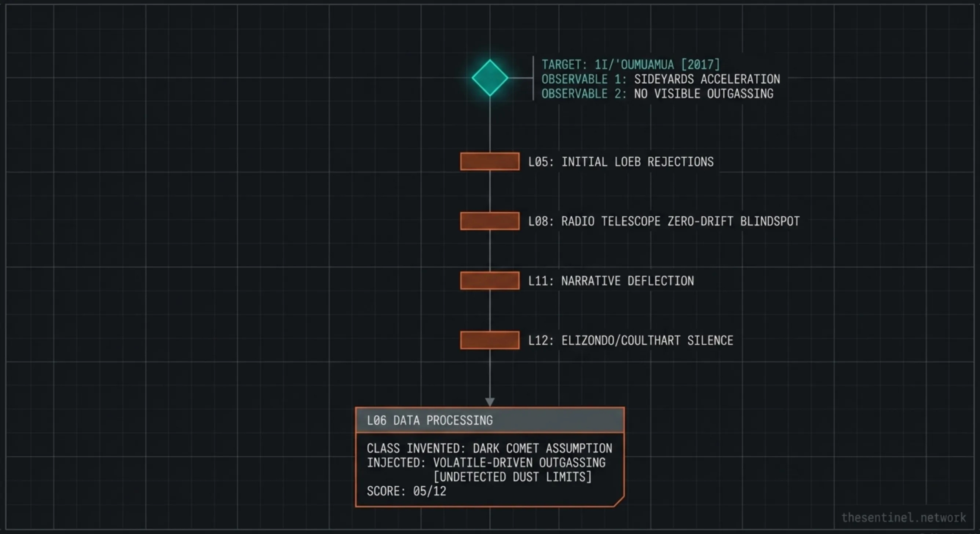This screenshot has width=980, height=534.
Task: Click Observable 2 No Visible Outgassing text
Action: tap(657, 94)
